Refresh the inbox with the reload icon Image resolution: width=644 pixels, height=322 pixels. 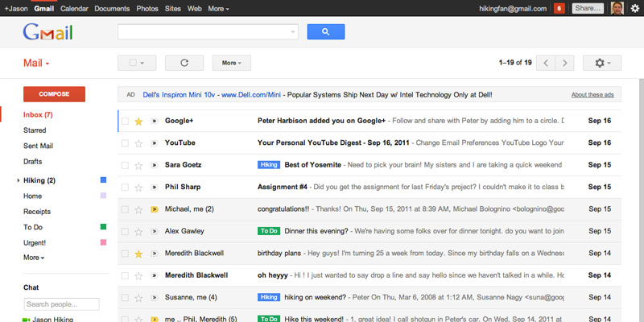click(x=184, y=63)
